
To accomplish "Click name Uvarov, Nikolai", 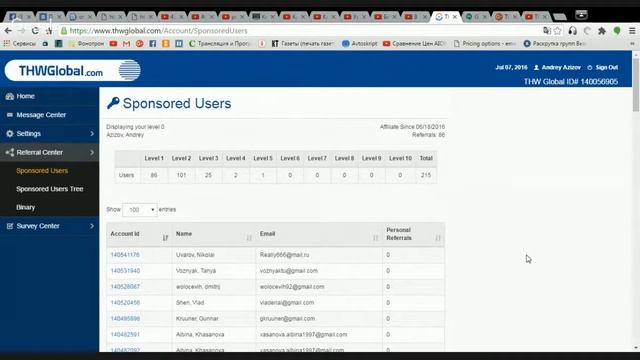I will 195,255.
